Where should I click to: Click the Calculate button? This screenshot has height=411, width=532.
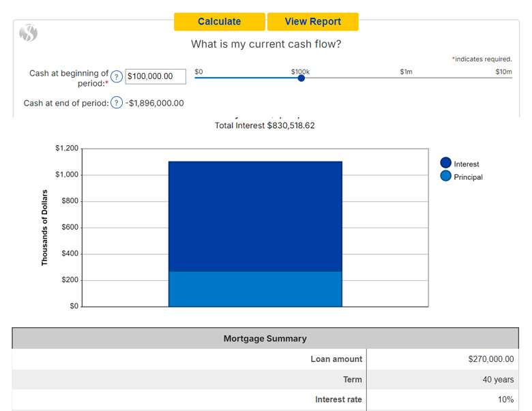coord(220,22)
